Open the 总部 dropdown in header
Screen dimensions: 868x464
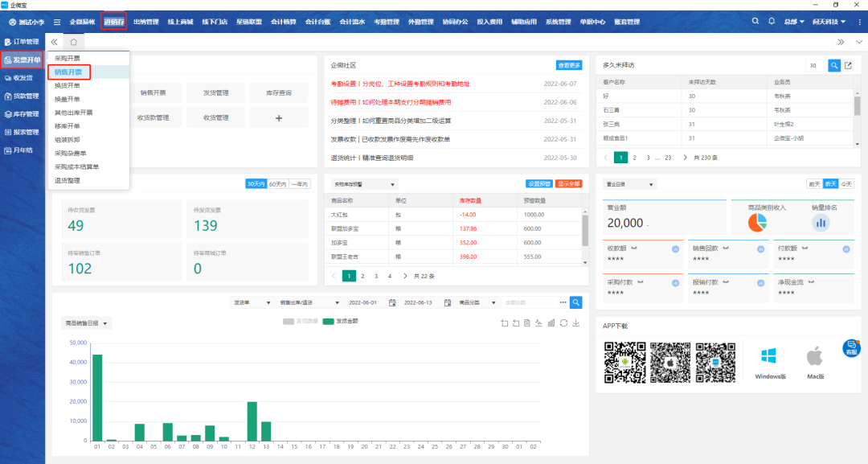coord(794,22)
